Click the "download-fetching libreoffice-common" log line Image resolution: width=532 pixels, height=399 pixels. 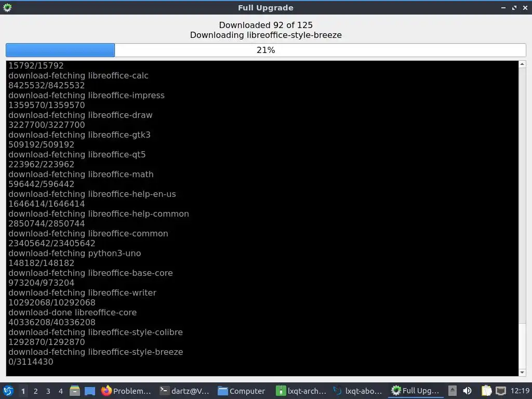(x=88, y=233)
